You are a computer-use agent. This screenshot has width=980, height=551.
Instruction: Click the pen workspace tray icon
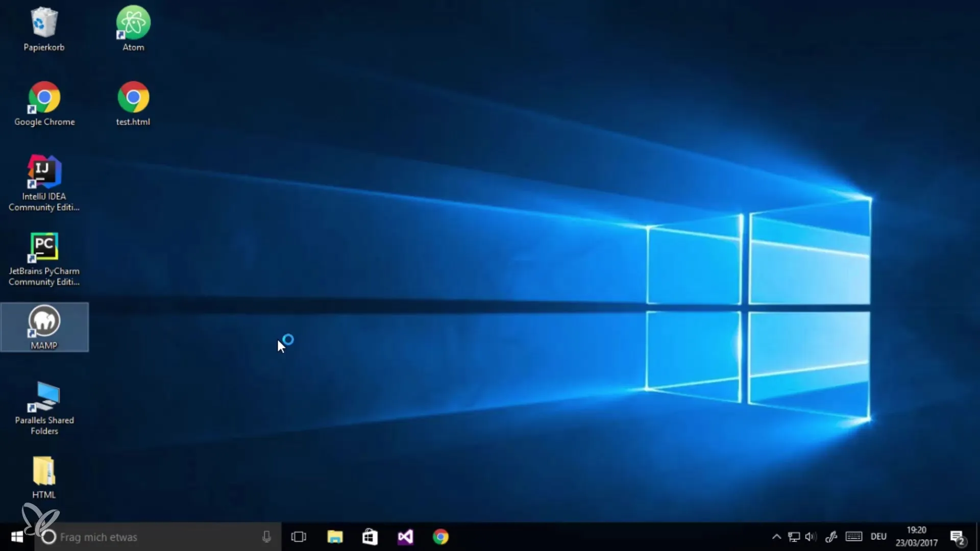[831, 537]
